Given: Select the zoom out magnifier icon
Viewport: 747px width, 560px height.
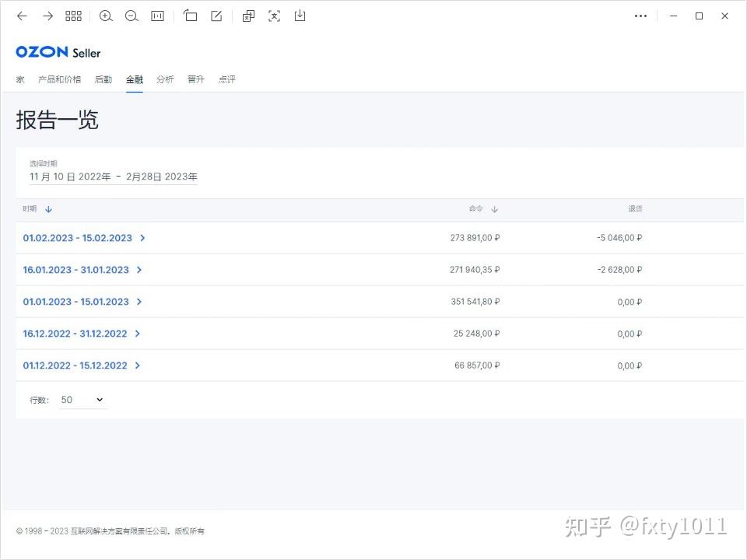Looking at the screenshot, I should point(132,16).
